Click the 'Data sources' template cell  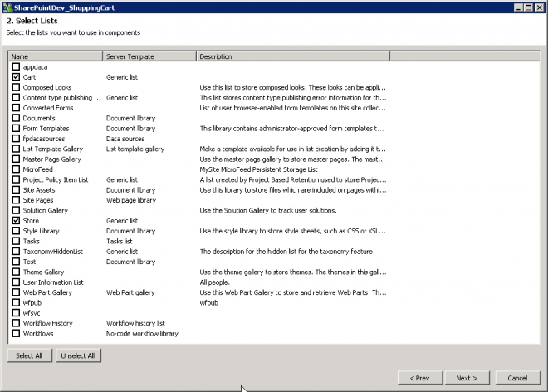tap(125, 139)
